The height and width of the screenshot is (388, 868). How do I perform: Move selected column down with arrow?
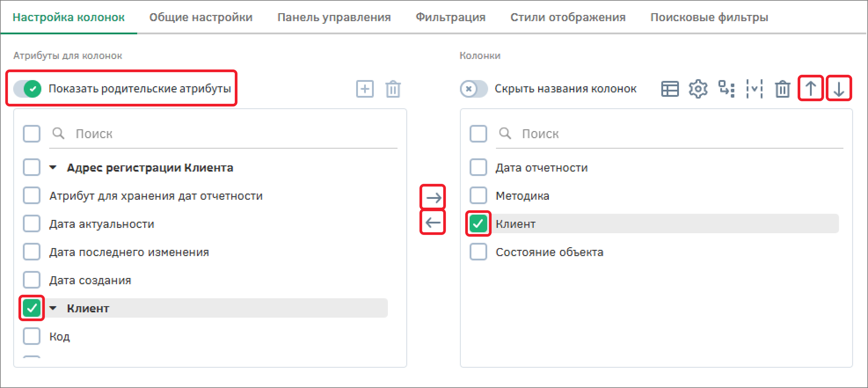[839, 89]
